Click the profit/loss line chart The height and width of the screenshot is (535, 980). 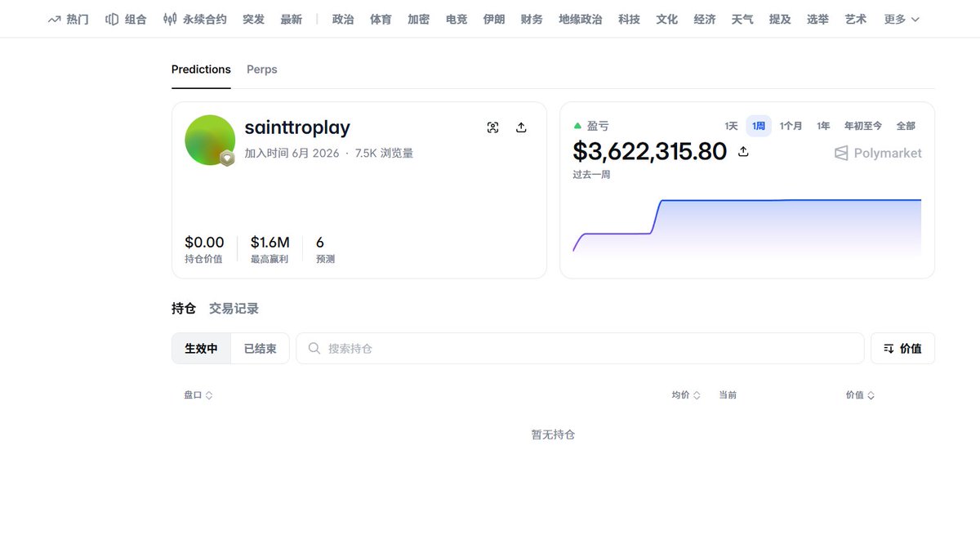[747, 229]
